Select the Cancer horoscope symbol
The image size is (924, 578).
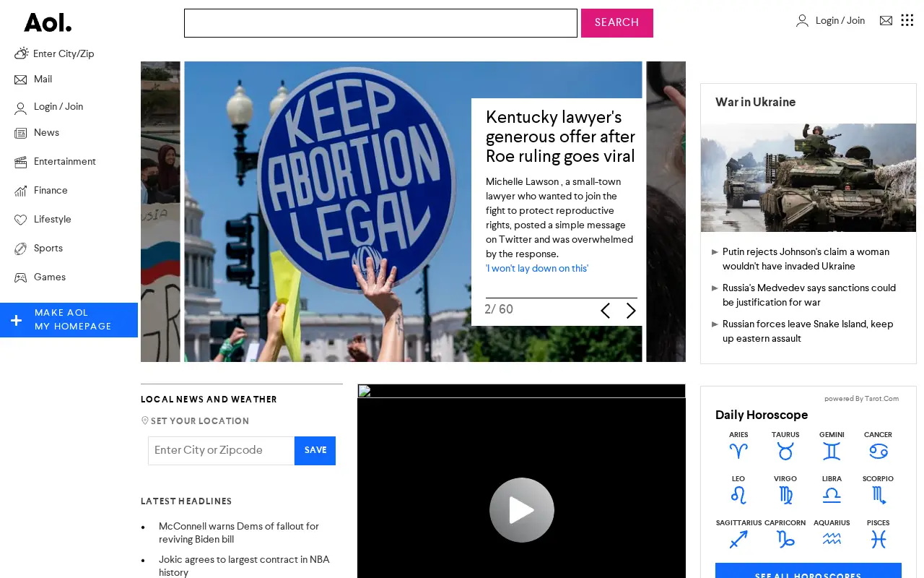[878, 452]
